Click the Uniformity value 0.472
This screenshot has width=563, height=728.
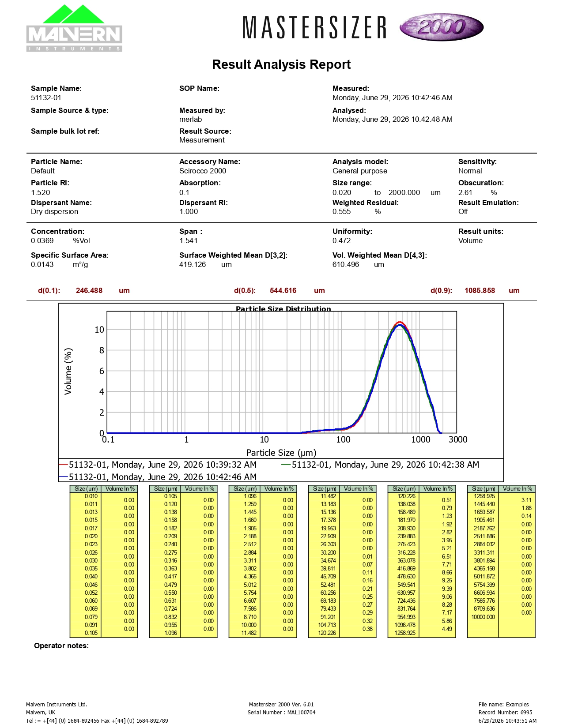point(342,240)
